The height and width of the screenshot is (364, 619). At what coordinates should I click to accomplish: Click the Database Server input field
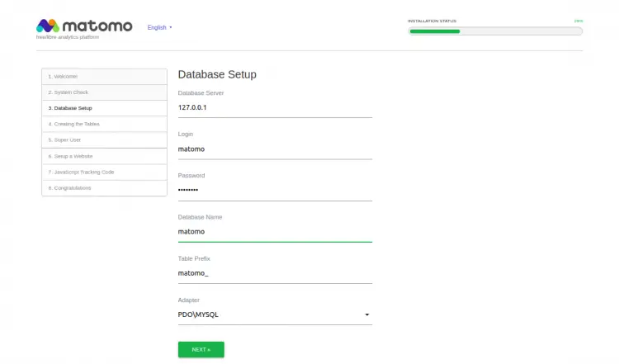275,107
